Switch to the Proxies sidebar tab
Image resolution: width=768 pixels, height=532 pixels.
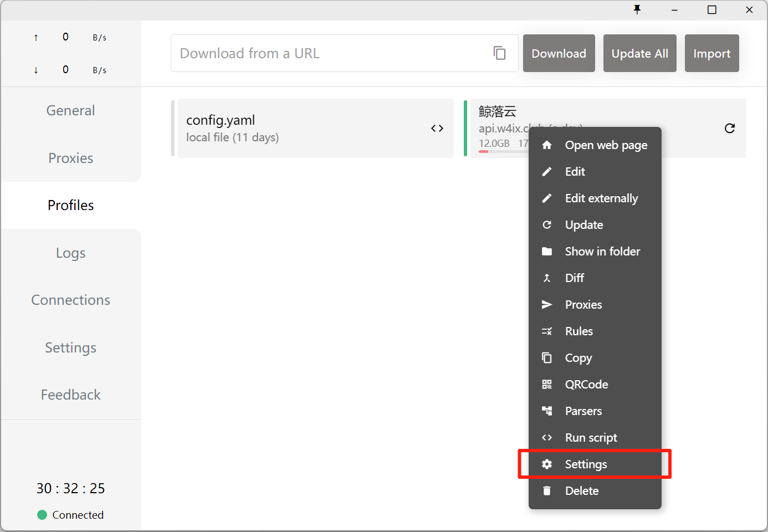(71, 158)
